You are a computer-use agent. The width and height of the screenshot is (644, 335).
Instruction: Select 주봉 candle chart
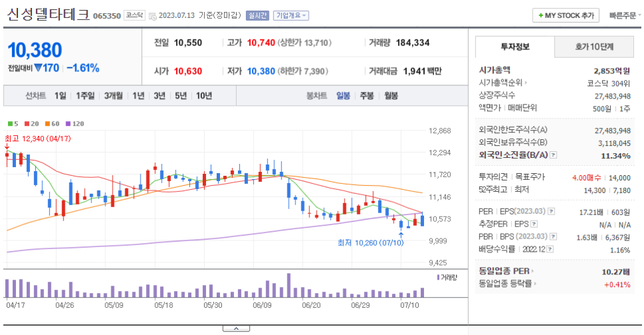coord(367,96)
